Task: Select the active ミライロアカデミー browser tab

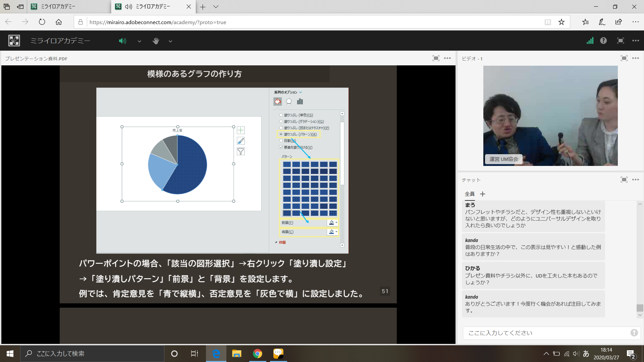Action: (153, 7)
